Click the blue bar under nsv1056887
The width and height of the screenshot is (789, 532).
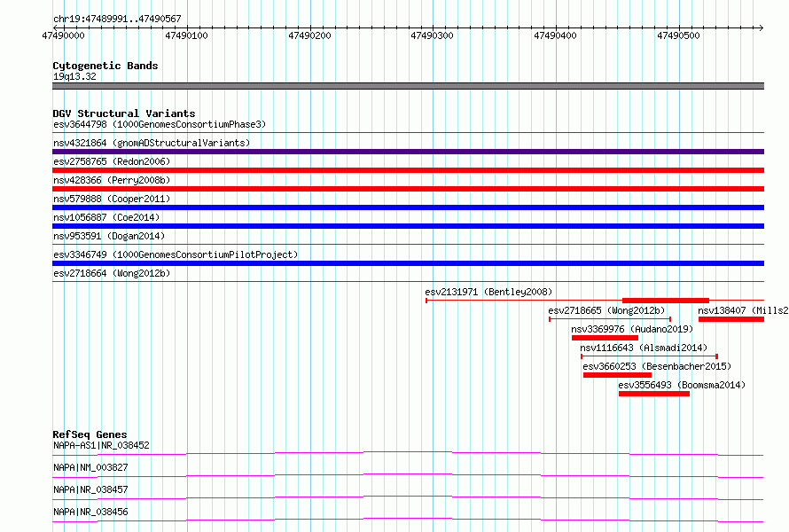tap(408, 226)
